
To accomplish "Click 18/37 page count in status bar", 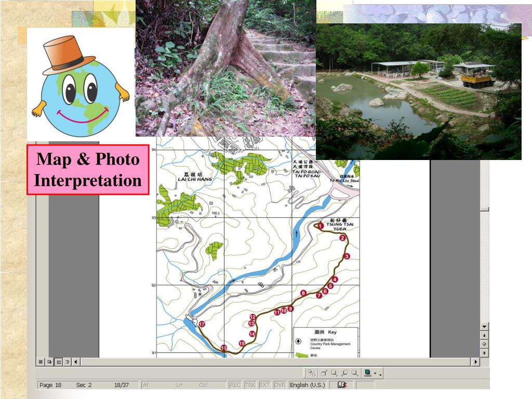I will pyautogui.click(x=121, y=385).
